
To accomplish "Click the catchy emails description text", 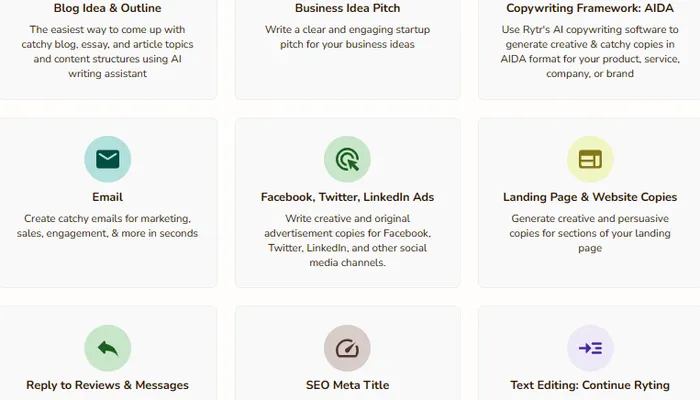I will click(x=108, y=225).
